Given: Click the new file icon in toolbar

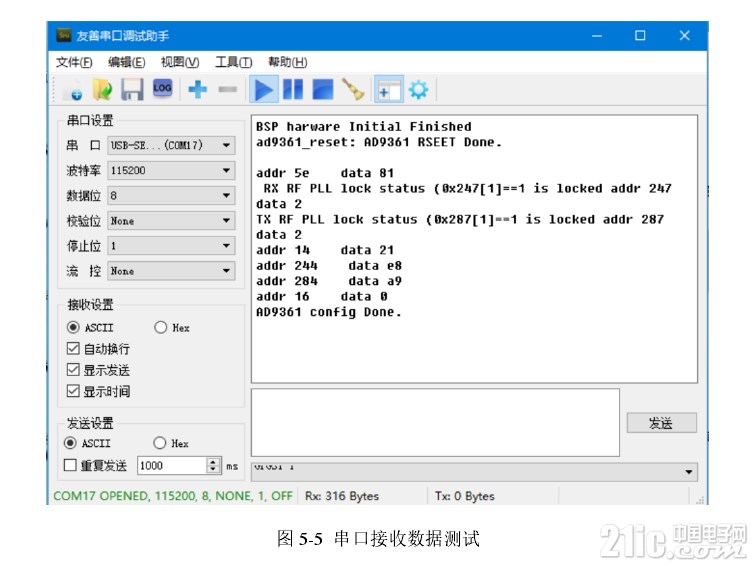Looking at the screenshot, I should click(74, 90).
